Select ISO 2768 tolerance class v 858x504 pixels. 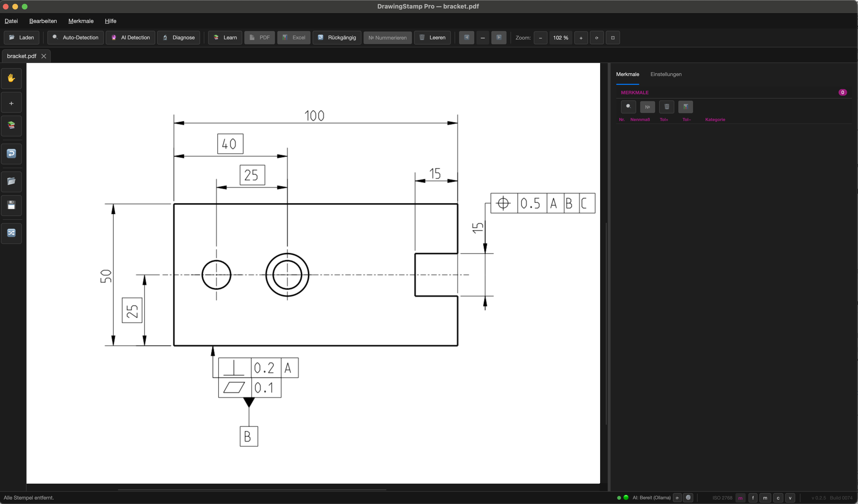click(x=790, y=498)
